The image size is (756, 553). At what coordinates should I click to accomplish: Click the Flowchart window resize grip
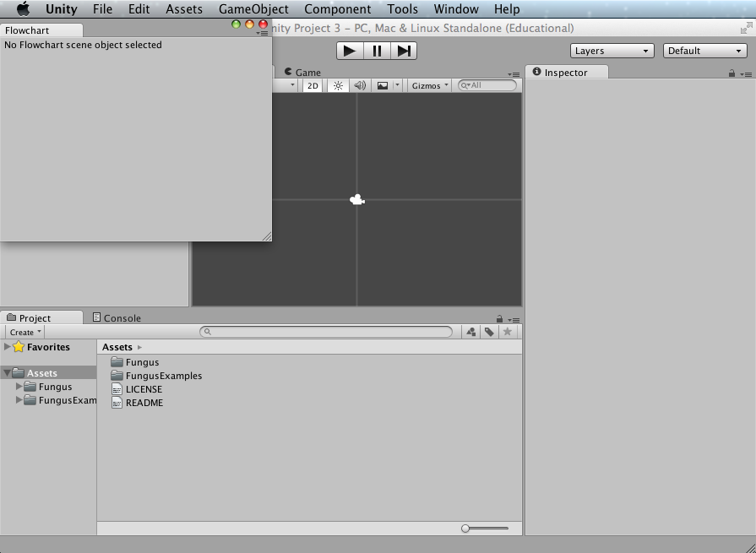tap(267, 236)
